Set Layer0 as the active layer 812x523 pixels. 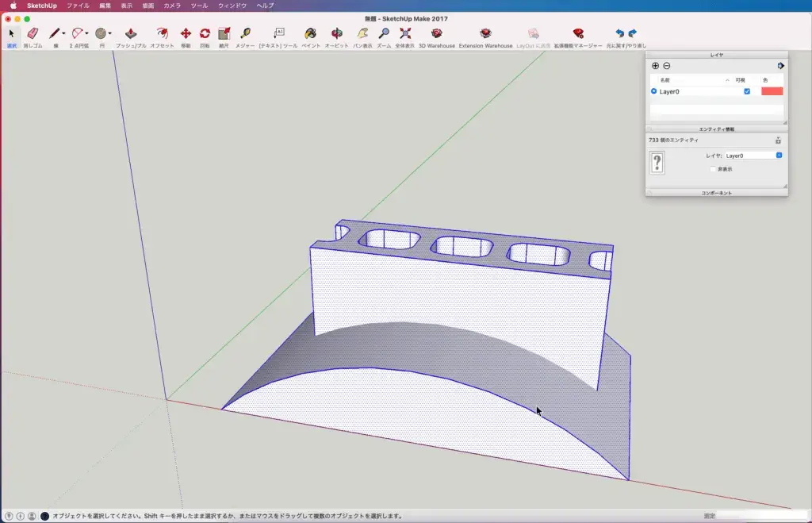[x=653, y=91]
